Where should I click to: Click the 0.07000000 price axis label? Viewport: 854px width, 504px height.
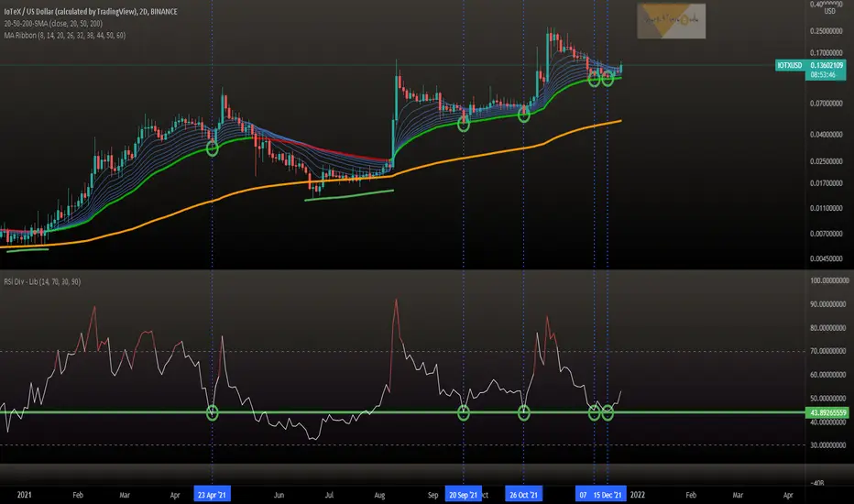(x=827, y=103)
